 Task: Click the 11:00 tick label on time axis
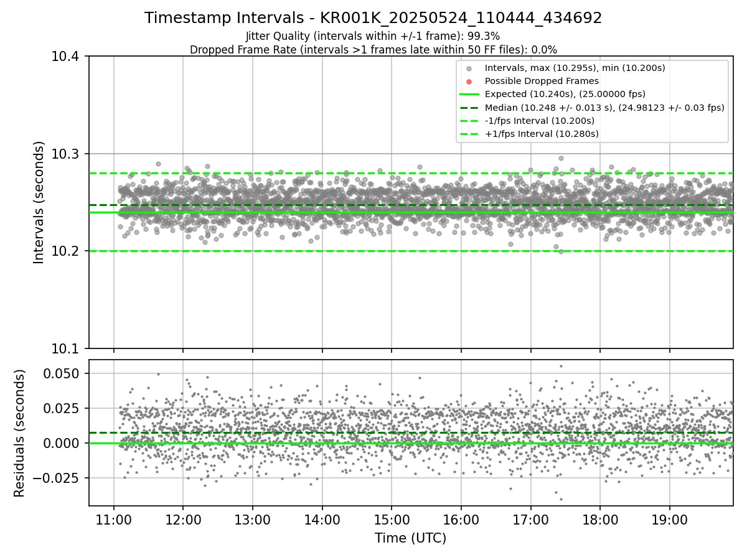pos(113,519)
